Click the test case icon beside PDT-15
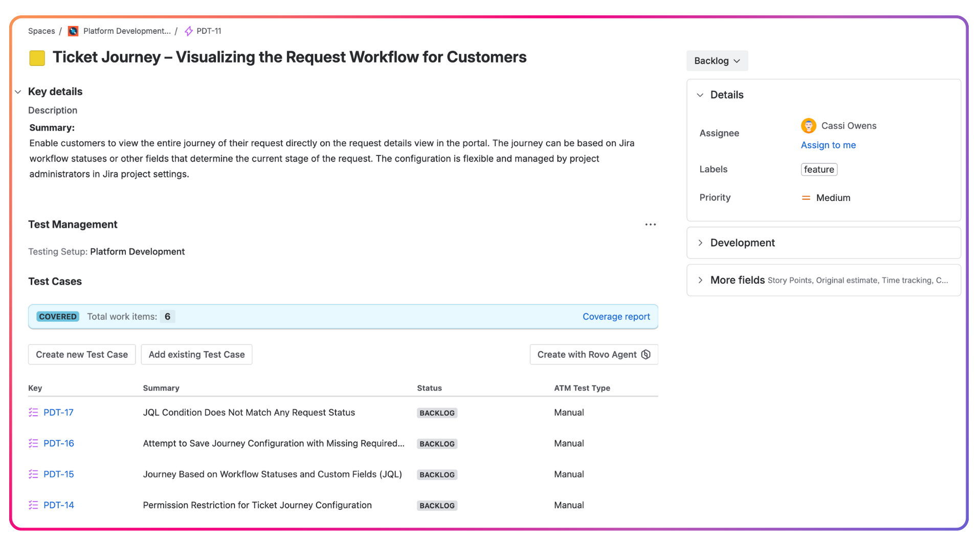 [x=33, y=474]
